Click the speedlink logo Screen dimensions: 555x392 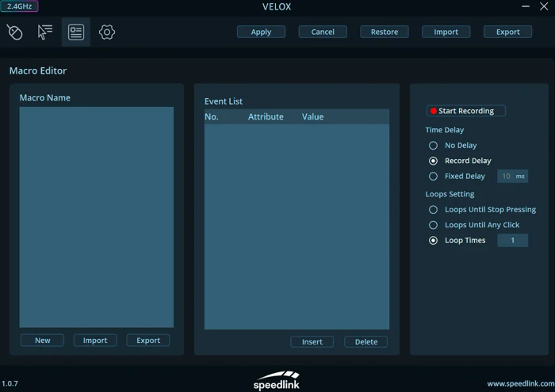pyautogui.click(x=277, y=381)
